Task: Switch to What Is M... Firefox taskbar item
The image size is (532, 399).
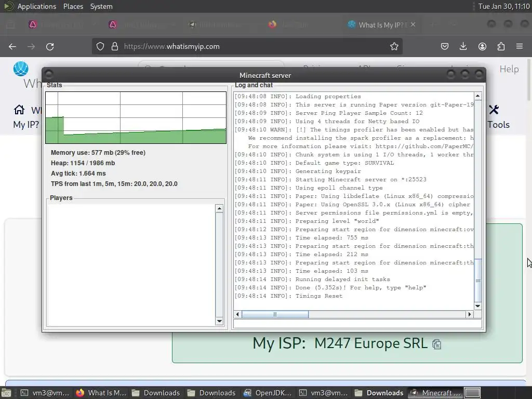Action: pyautogui.click(x=101, y=393)
